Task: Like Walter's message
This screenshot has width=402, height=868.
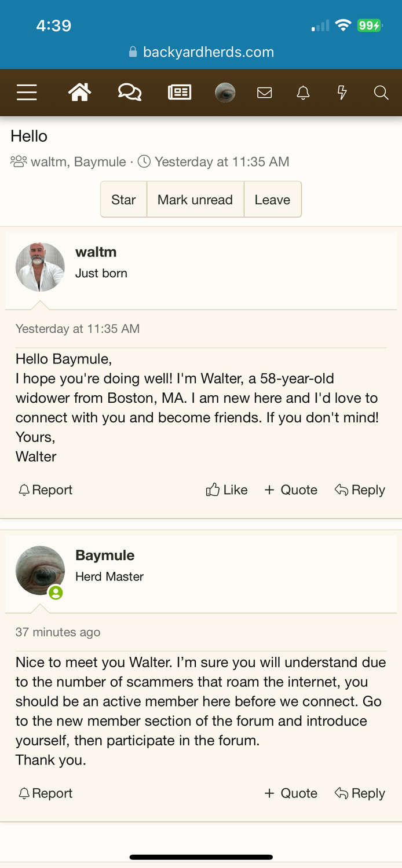Action: [x=227, y=490]
